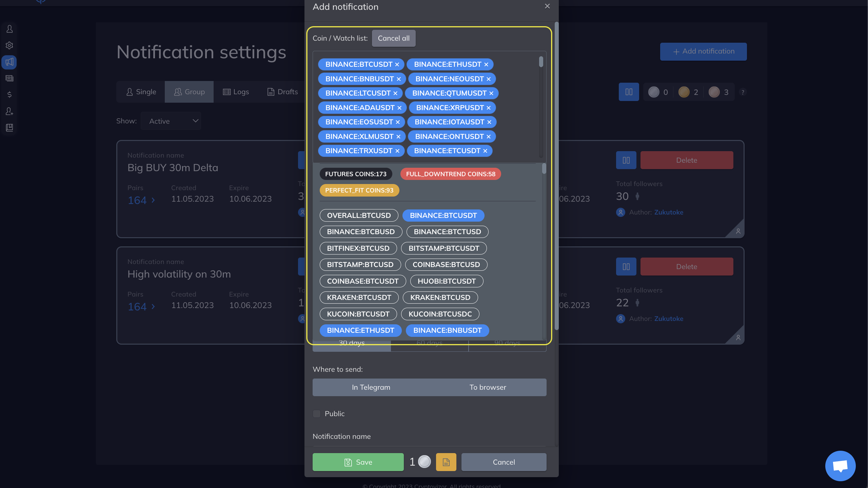This screenshot has height=488, width=868.
Task: Toggle KUCOIN:BTCUSDC coin chip
Action: [x=440, y=314]
